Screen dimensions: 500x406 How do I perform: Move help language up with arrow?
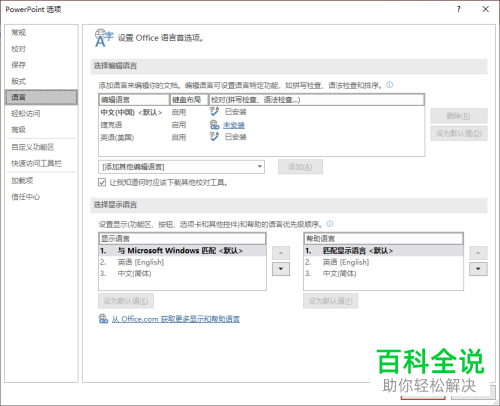click(x=478, y=253)
